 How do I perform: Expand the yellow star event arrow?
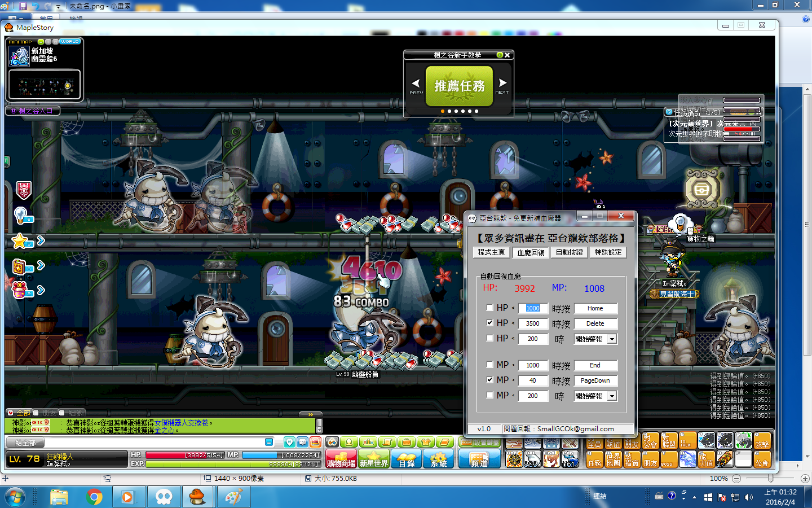(x=41, y=241)
